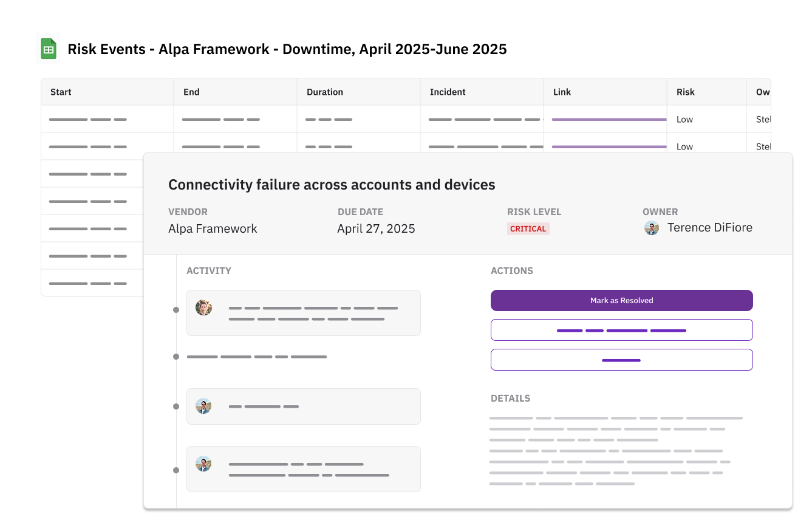812x528 pixels.
Task: Click the outlined button directly below Mark as Resolved
Action: point(621,330)
